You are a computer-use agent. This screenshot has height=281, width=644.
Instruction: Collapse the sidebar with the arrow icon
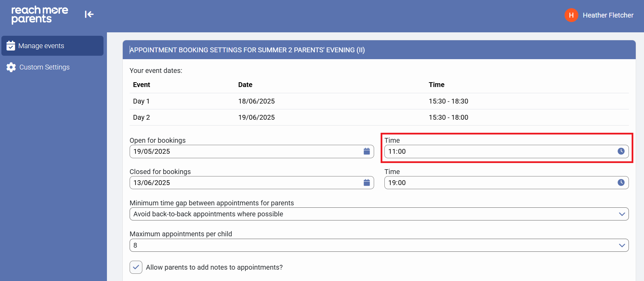[89, 14]
